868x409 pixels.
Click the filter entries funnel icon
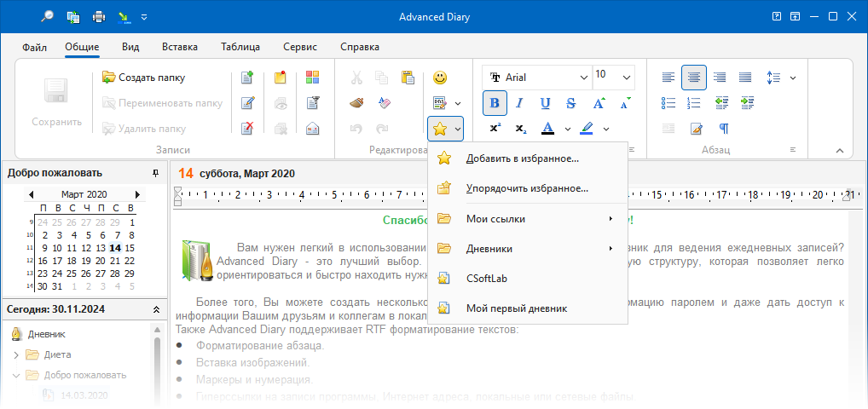pyautogui.click(x=313, y=103)
